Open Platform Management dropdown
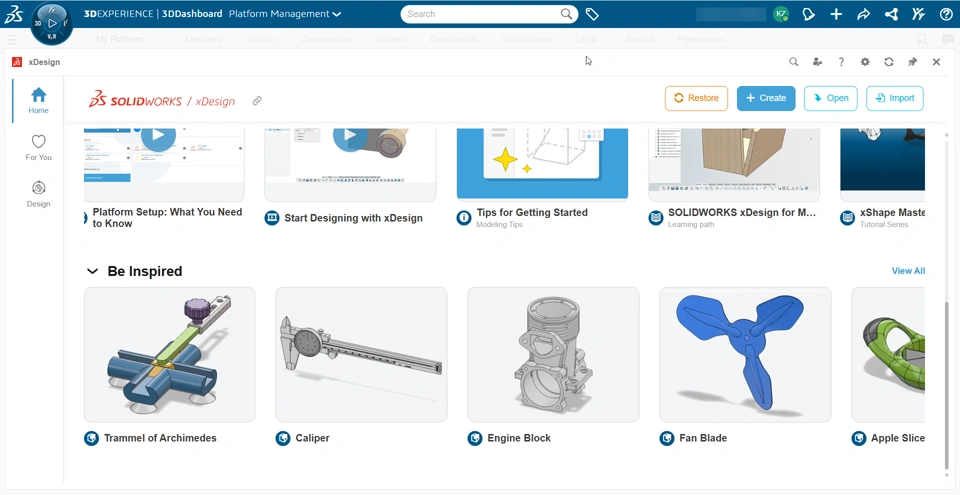The image size is (960, 495). 285,14
